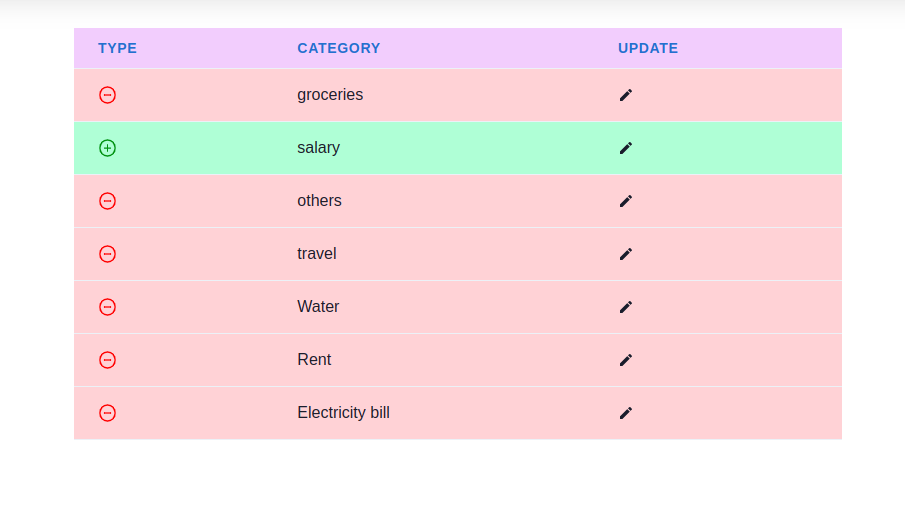Image resolution: width=905 pixels, height=511 pixels.
Task: Click the UPDATE column header
Action: (648, 48)
